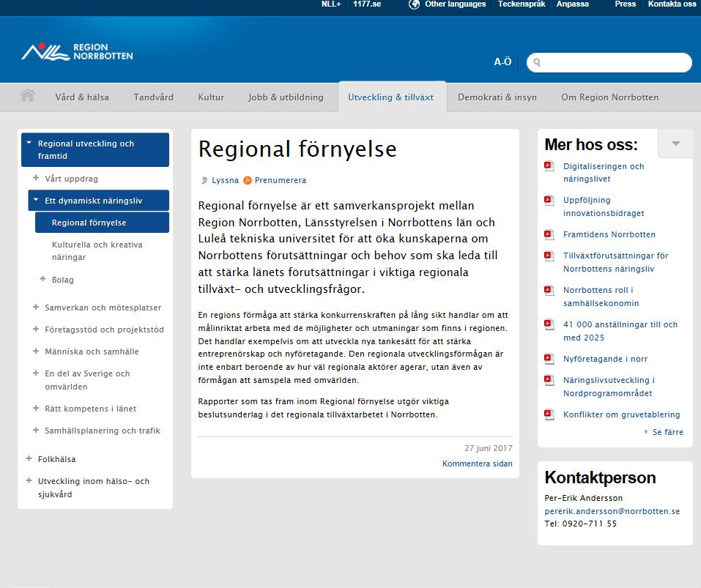
Task: Expand Företagsstöd och projektstöd plus sign
Action: (36, 329)
